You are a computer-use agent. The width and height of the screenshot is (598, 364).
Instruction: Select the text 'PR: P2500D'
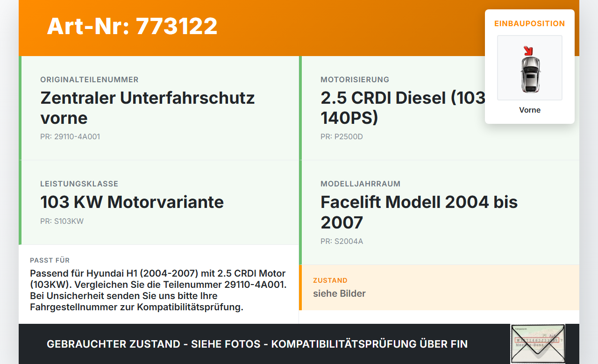click(x=342, y=137)
